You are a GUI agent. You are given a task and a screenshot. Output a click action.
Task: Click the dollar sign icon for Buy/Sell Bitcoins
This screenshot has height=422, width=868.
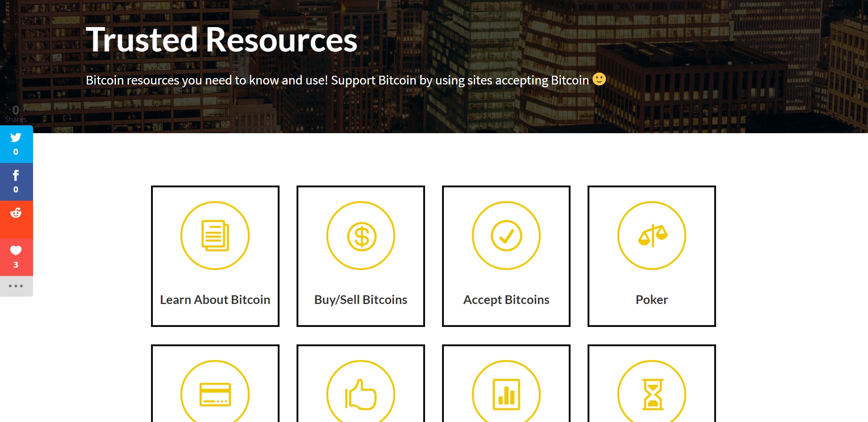coord(361,236)
